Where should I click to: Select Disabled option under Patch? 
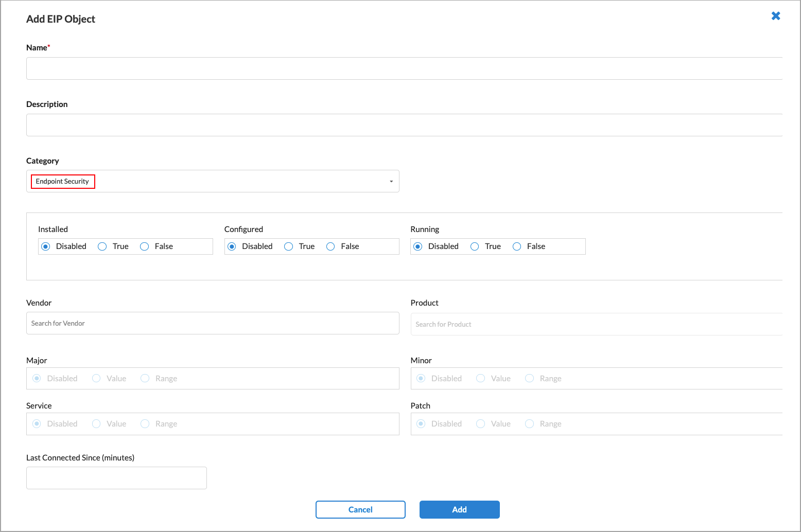coord(421,423)
